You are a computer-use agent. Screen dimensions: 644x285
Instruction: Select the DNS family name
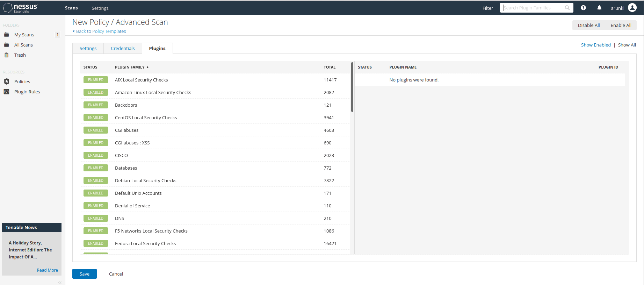pos(120,218)
